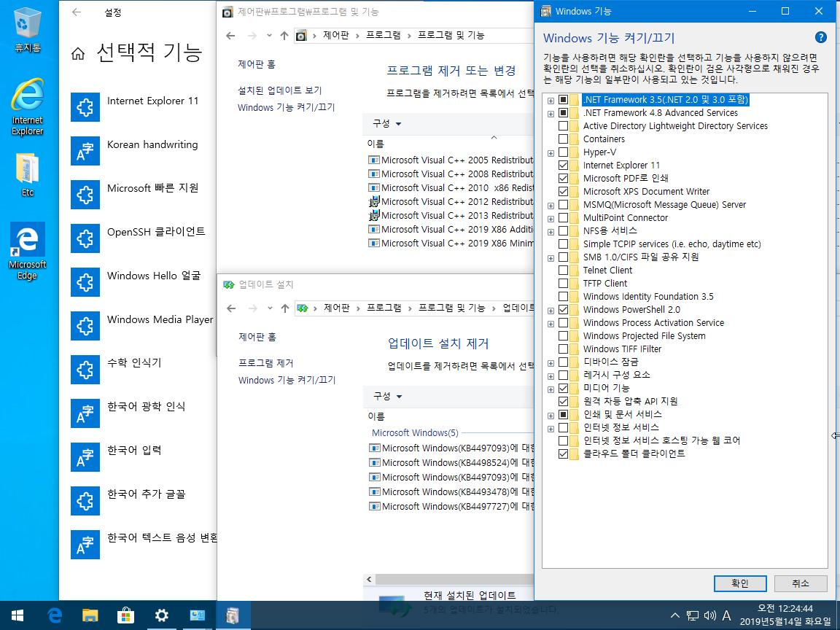Toggle 클라우드 폴더 클라이언트 checkbox

[x=563, y=454]
